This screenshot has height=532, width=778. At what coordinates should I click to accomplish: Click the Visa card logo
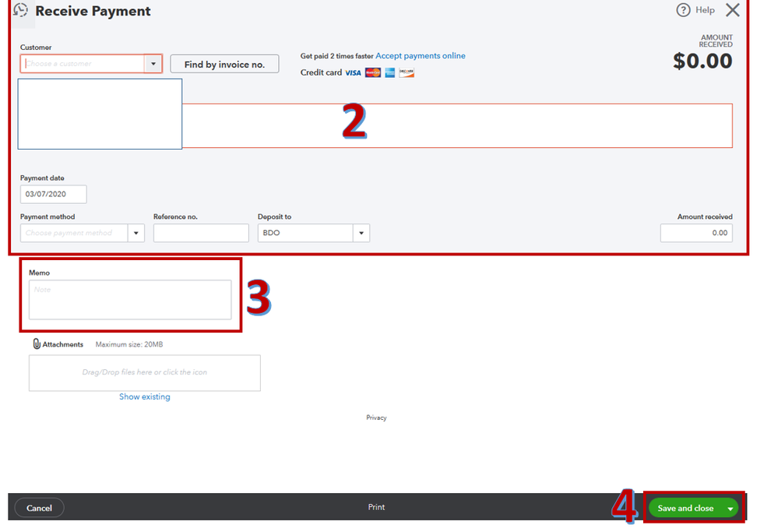coord(354,73)
